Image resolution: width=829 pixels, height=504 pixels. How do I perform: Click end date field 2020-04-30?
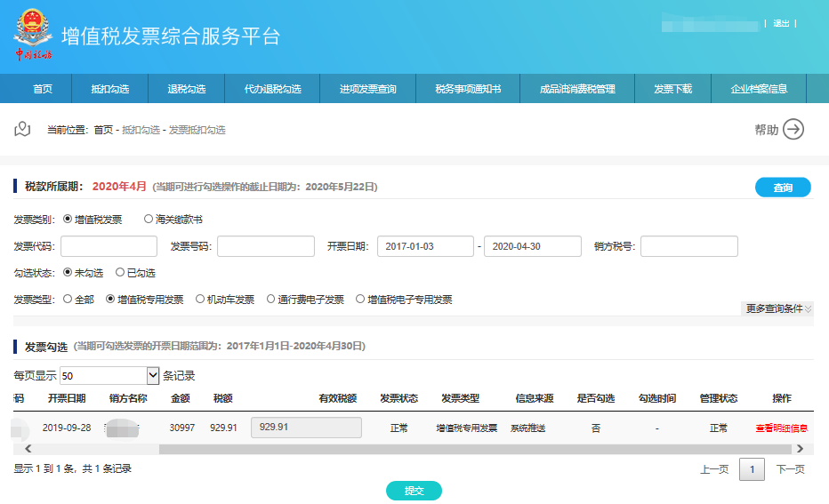click(x=533, y=246)
